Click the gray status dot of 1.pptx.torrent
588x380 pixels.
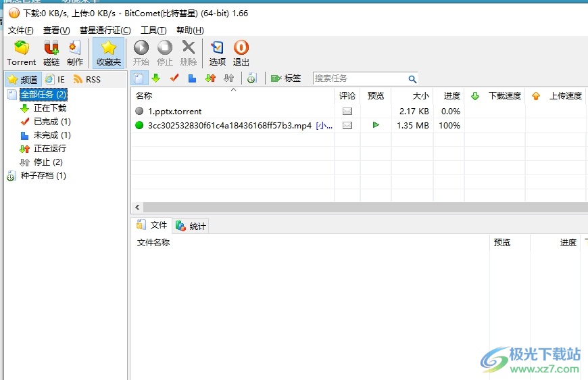(139, 111)
